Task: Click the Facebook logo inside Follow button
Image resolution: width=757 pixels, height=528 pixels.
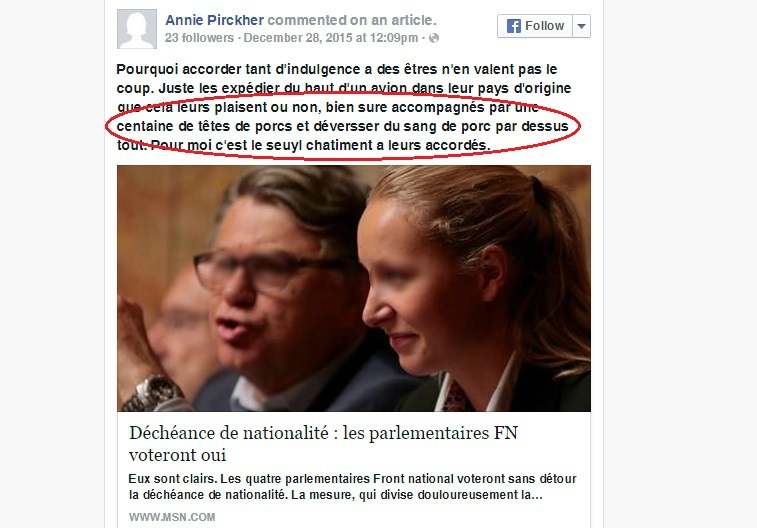Action: tap(514, 26)
